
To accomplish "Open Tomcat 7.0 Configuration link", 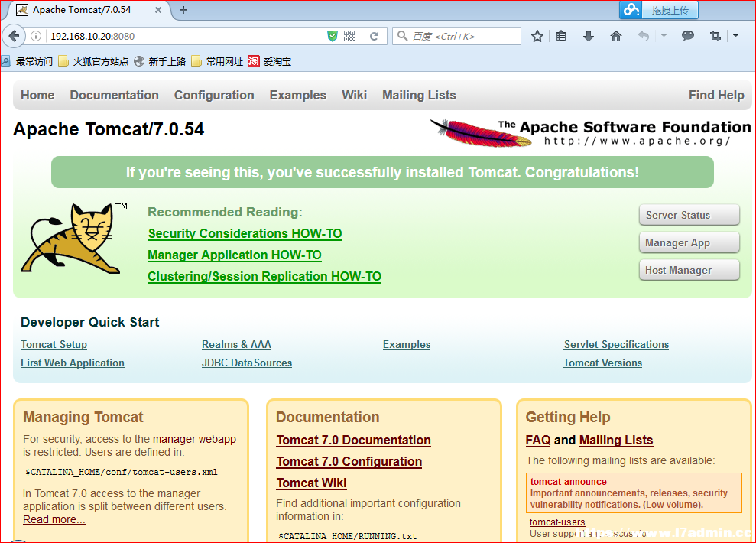I will 349,461.
